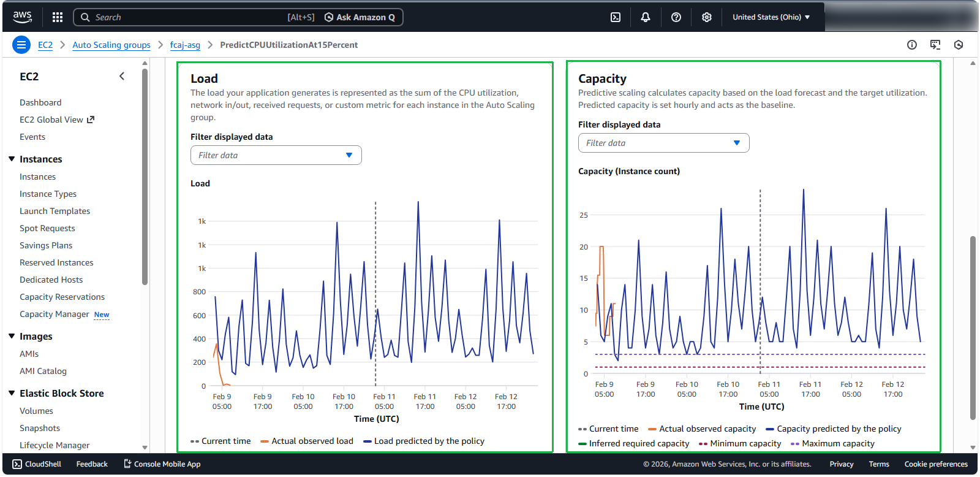Open the help question mark menu

[x=676, y=17]
